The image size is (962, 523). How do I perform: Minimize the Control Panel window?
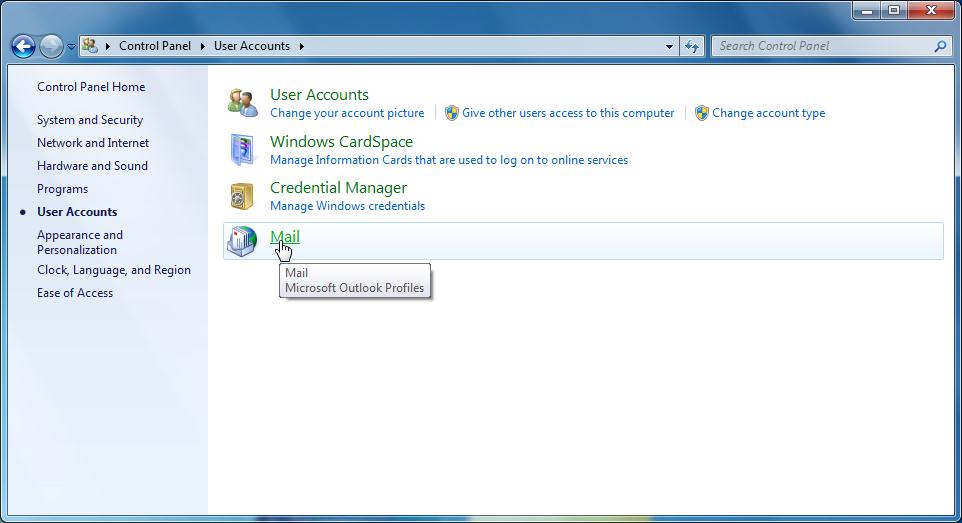tap(867, 10)
